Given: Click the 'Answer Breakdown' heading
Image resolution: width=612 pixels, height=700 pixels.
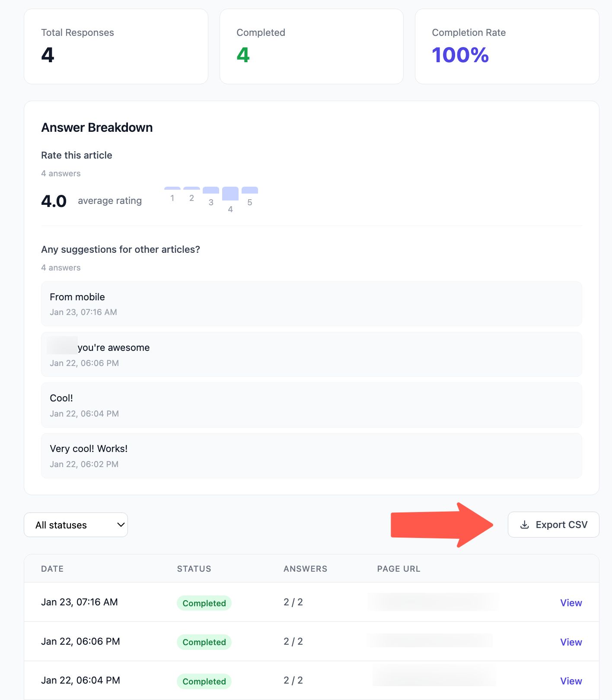Looking at the screenshot, I should tap(97, 127).
